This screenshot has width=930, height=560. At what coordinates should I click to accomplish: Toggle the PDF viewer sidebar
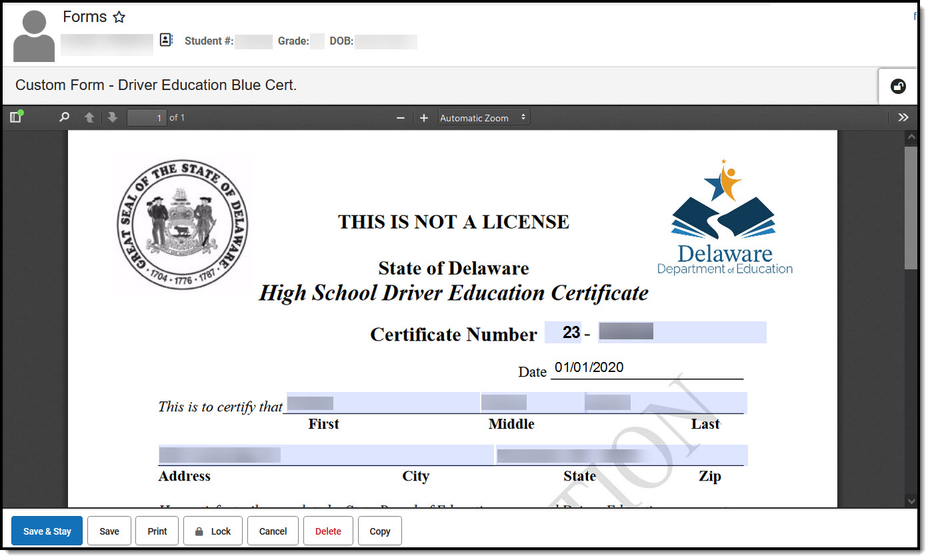coord(17,117)
